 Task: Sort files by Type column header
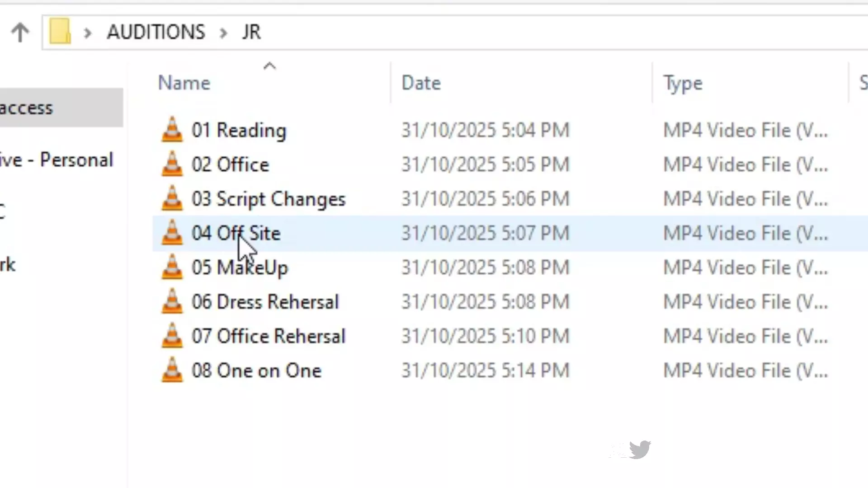click(683, 83)
